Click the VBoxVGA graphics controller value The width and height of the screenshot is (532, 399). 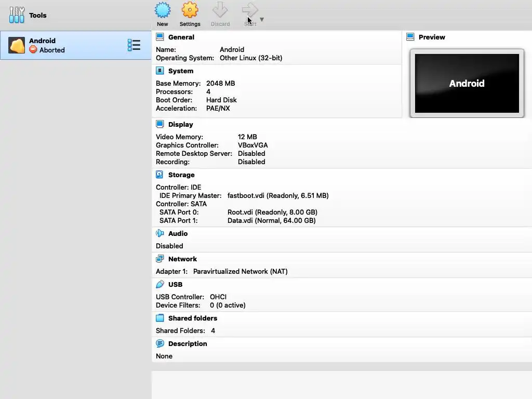pos(253,145)
